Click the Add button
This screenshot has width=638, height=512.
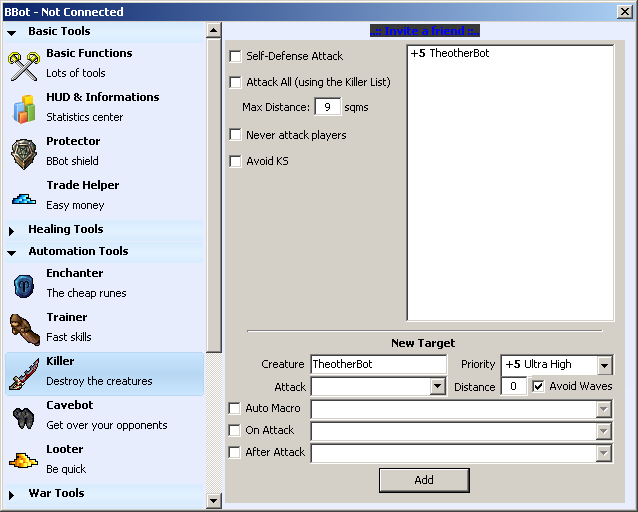pos(424,480)
